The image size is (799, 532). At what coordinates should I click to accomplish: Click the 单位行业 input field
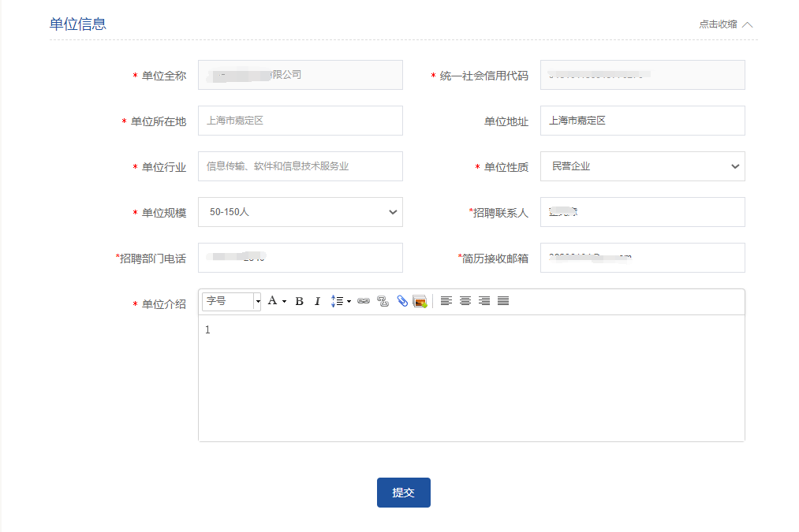click(300, 166)
